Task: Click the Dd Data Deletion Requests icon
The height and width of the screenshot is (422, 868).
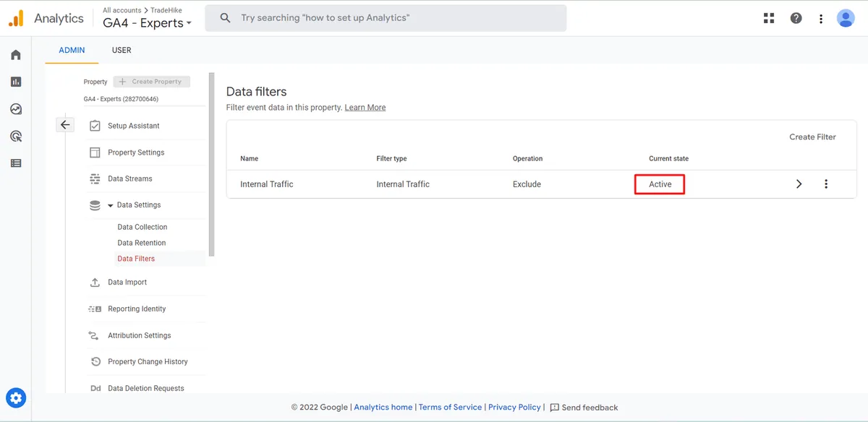Action: [95, 389]
